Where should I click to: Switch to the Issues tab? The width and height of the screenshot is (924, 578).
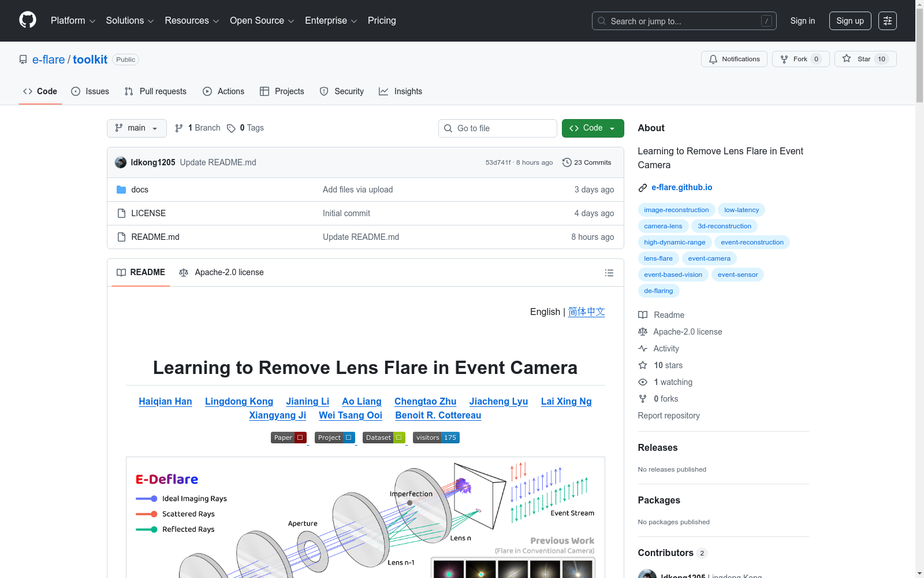point(90,91)
